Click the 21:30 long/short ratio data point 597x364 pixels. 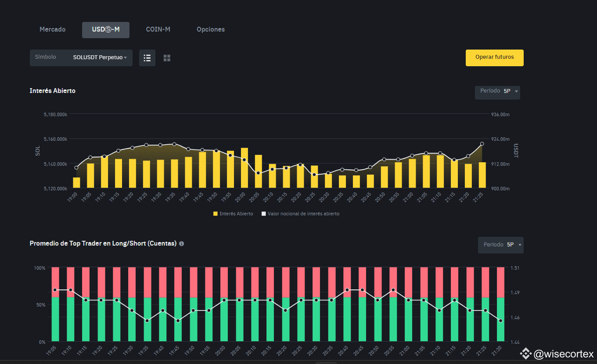pyautogui.click(x=500, y=321)
